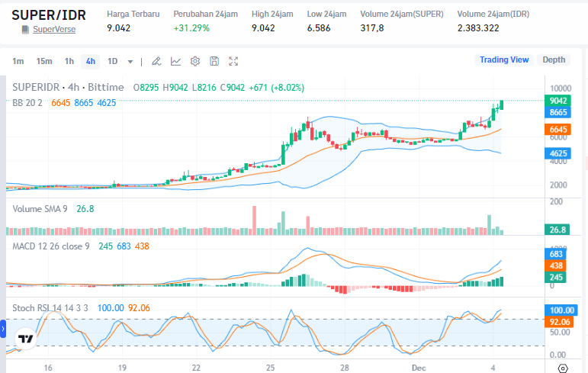
Task: Click the 8665 upper band price tag
Action: (558, 112)
